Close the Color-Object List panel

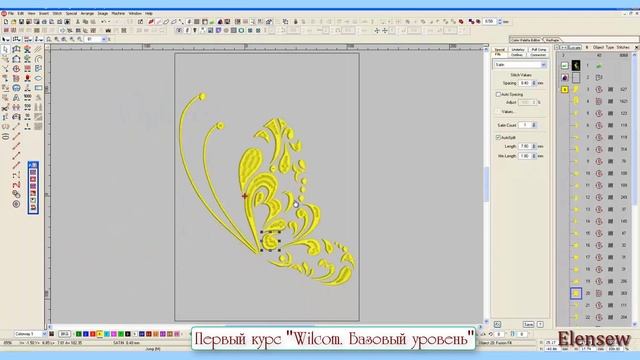coord(636,48)
